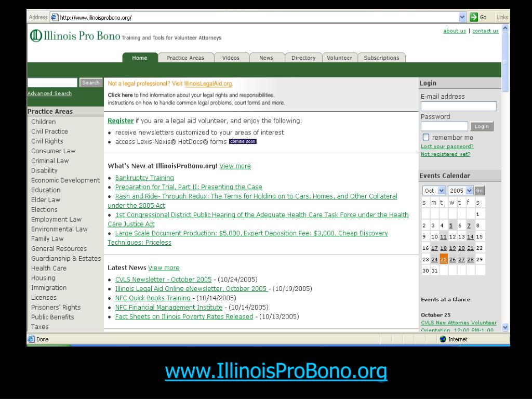This screenshot has height=399, width=532.
Task: Click the green Go arrow icon
Action: tap(474, 17)
